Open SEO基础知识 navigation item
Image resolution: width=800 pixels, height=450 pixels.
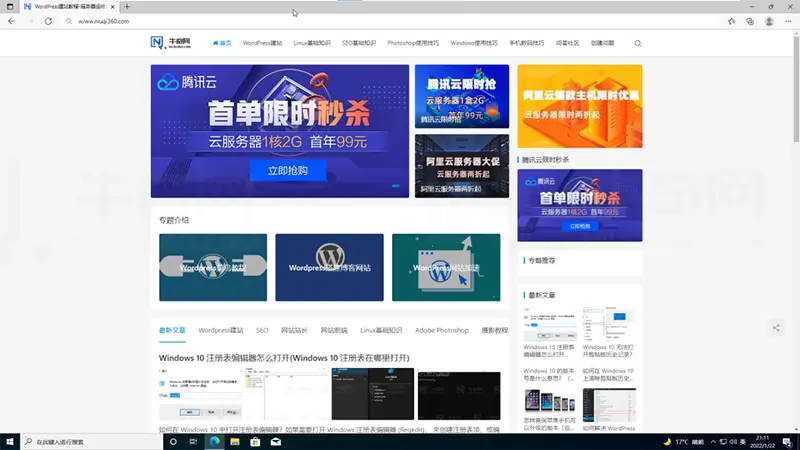click(x=359, y=43)
